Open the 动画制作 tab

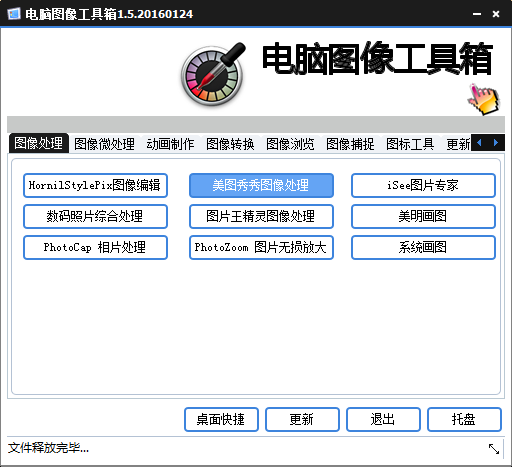170,144
